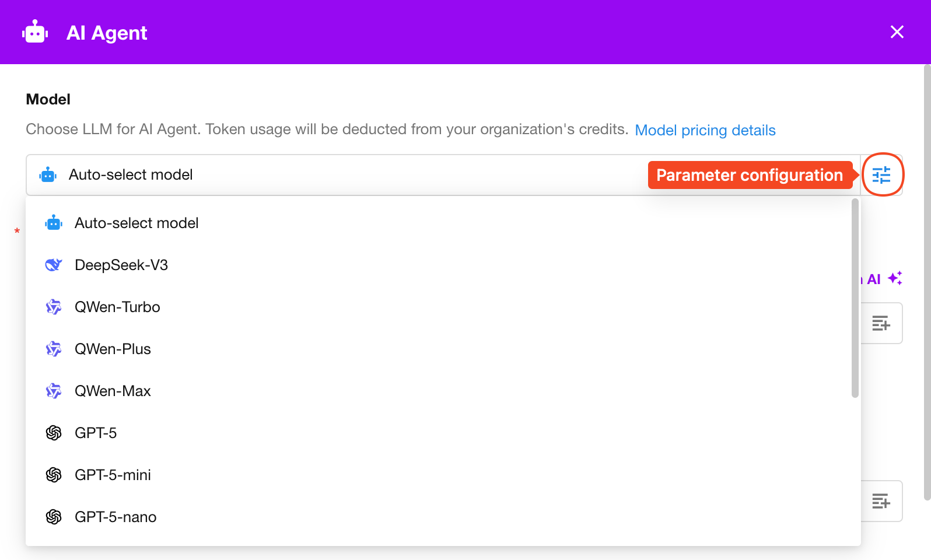Image resolution: width=931 pixels, height=560 pixels.
Task: Select Auto-select model from the list
Action: tap(136, 223)
